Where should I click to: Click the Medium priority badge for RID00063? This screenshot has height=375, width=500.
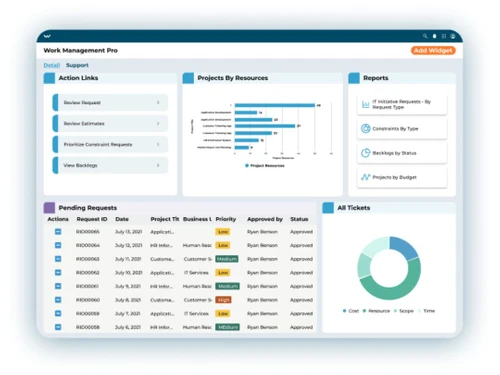[x=227, y=259]
